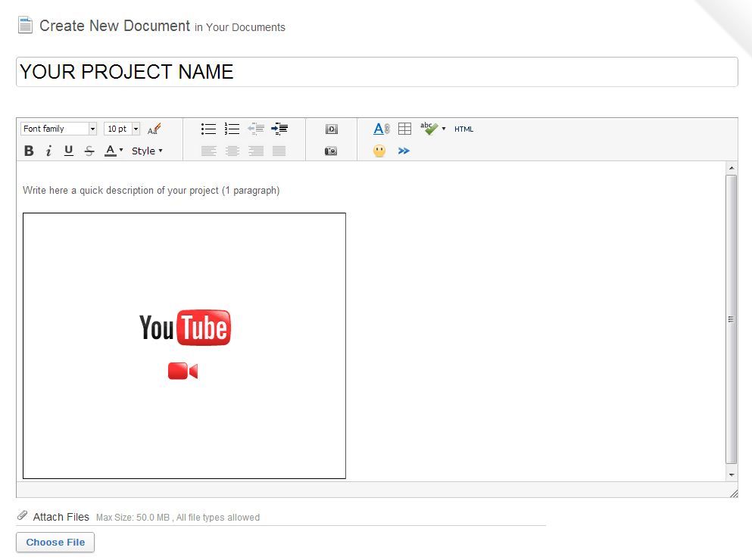Expand more toolbar options double arrow
The width and height of the screenshot is (752, 560).
[x=404, y=151]
